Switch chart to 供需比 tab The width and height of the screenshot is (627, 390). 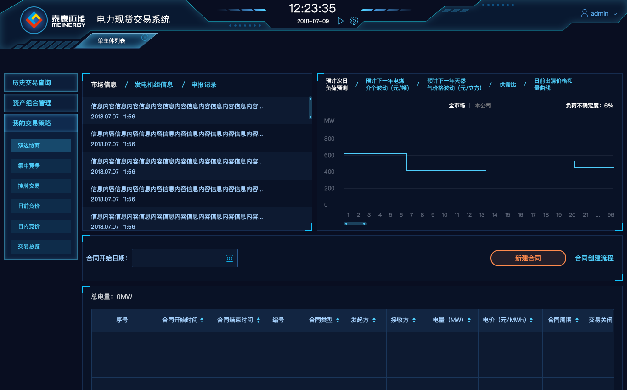point(508,84)
